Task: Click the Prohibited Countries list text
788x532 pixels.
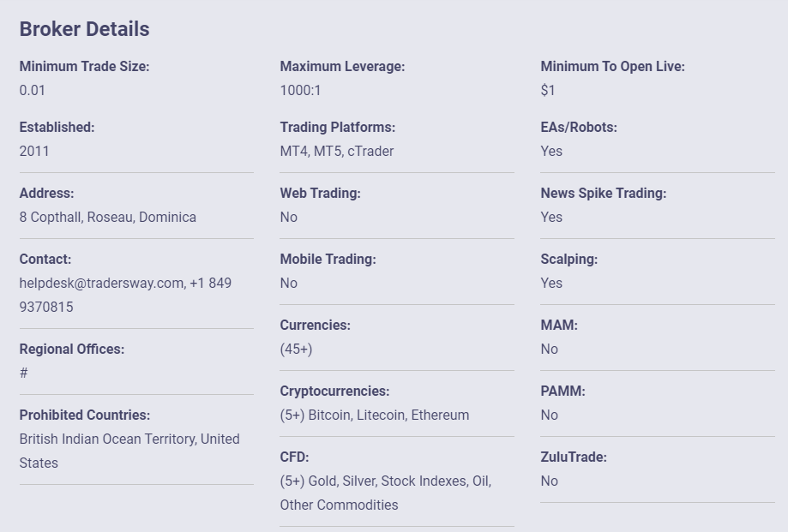Action: [x=129, y=451]
